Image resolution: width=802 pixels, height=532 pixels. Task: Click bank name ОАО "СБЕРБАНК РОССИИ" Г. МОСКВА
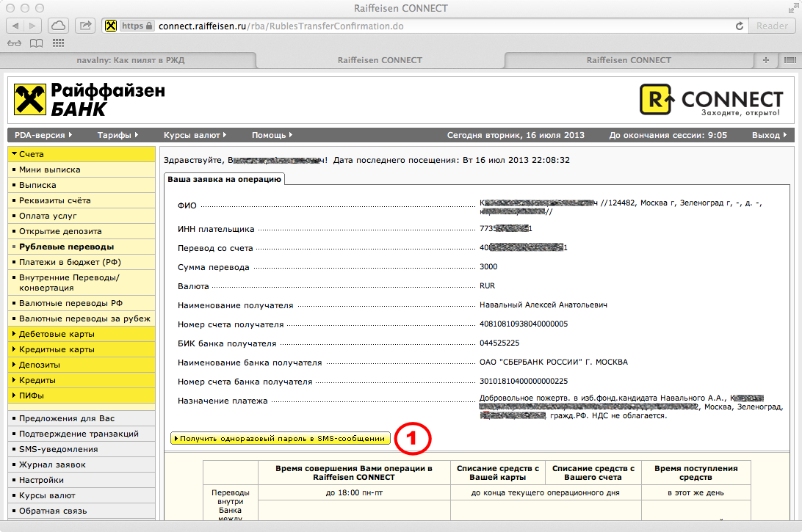pyautogui.click(x=554, y=362)
